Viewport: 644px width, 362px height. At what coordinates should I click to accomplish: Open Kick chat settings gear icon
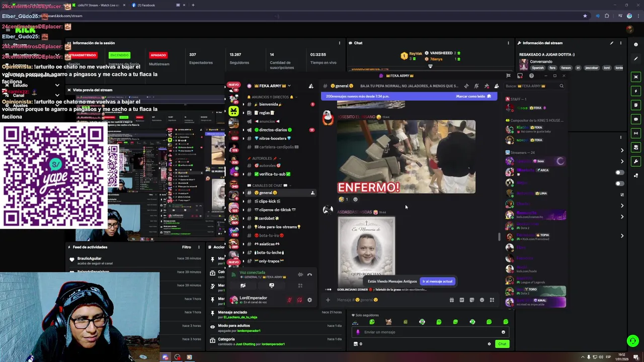click(489, 344)
